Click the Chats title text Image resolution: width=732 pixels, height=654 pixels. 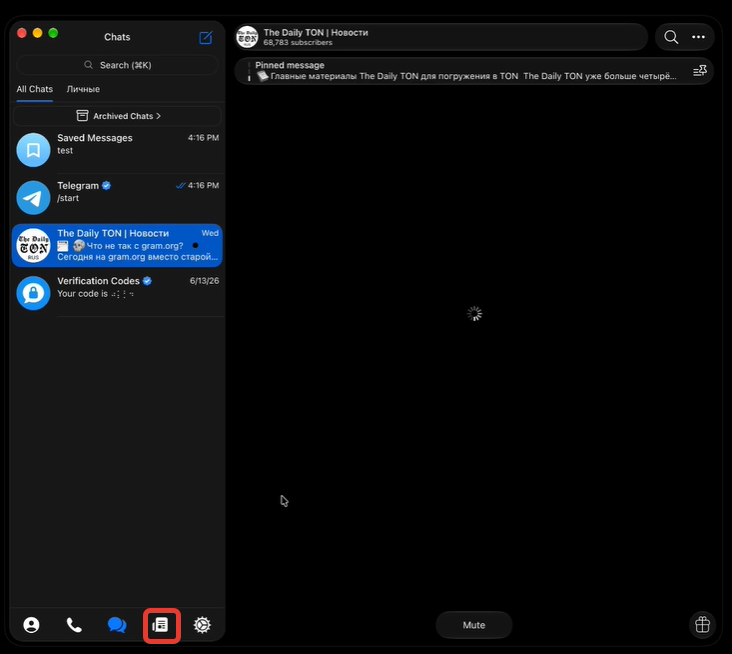[x=117, y=37]
